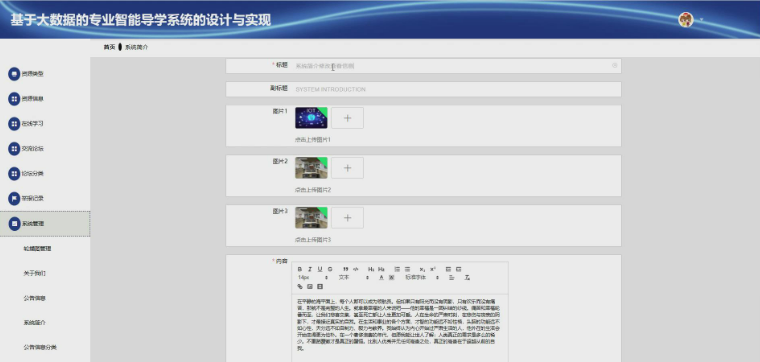Select the uploaded 图片2 thumbnail
This screenshot has width=760, height=362.
311,168
